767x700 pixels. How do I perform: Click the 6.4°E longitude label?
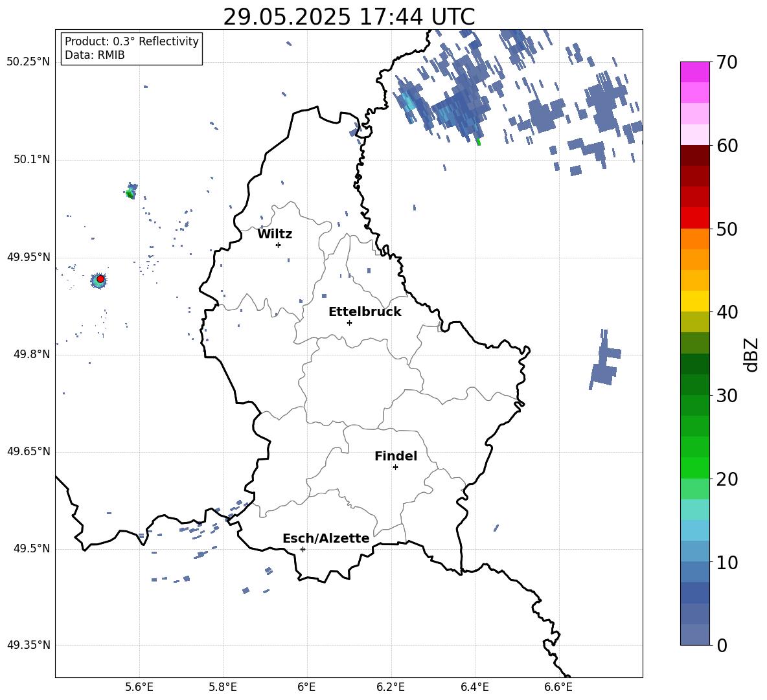pos(474,687)
